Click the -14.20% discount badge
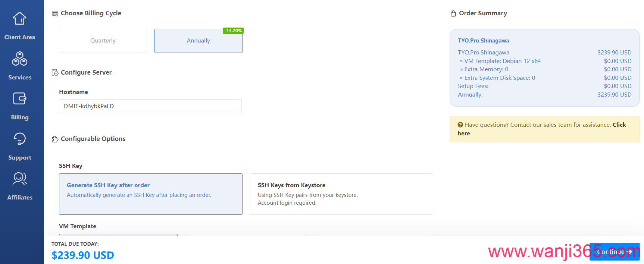 233,31
